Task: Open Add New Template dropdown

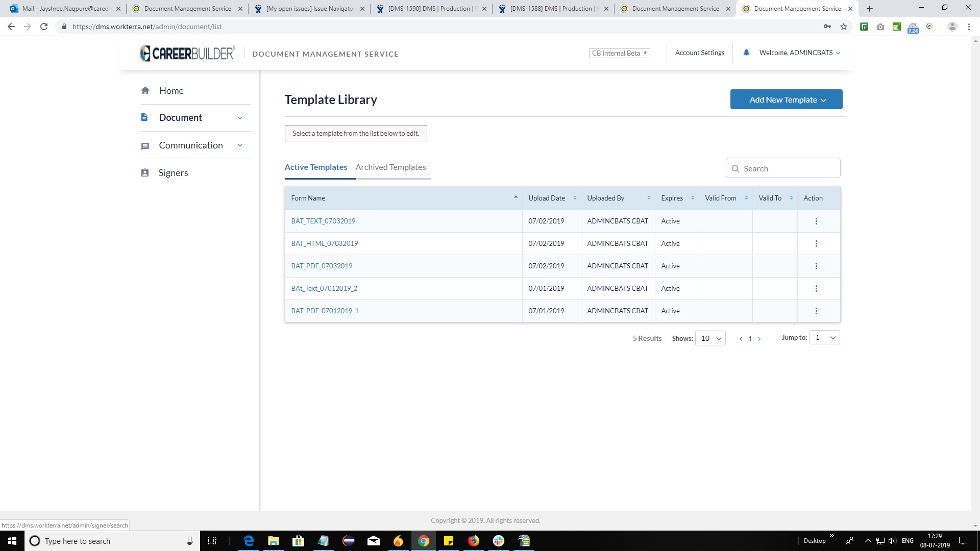Action: 786,99
